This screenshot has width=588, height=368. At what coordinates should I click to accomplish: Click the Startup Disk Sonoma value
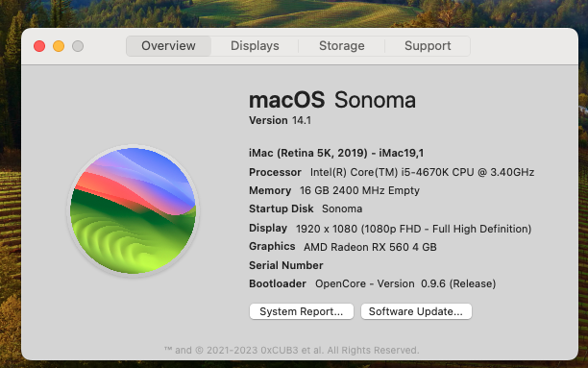[x=342, y=209]
